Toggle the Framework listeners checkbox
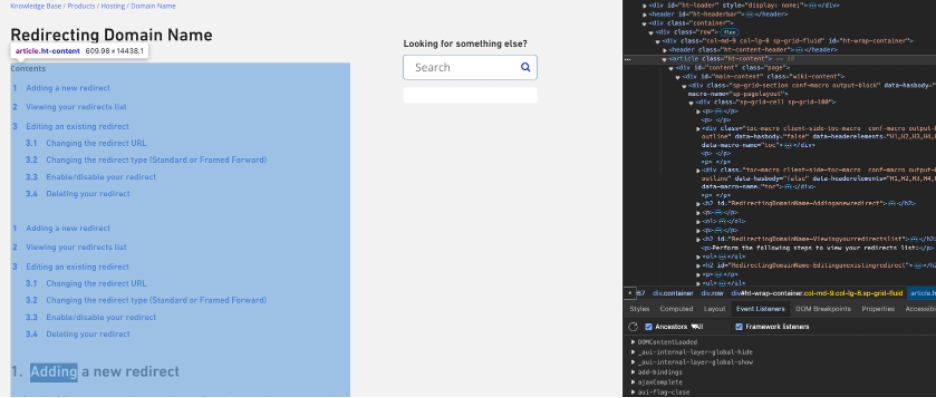936x398 pixels. [x=739, y=327]
